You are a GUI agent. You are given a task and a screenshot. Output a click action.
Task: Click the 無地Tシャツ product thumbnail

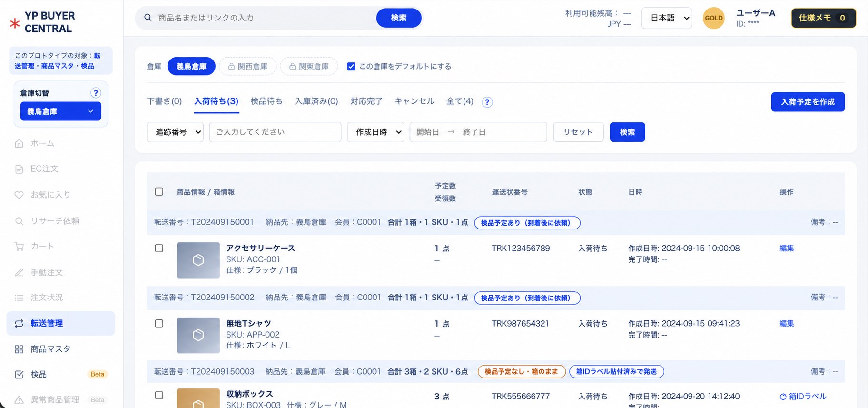point(198,335)
